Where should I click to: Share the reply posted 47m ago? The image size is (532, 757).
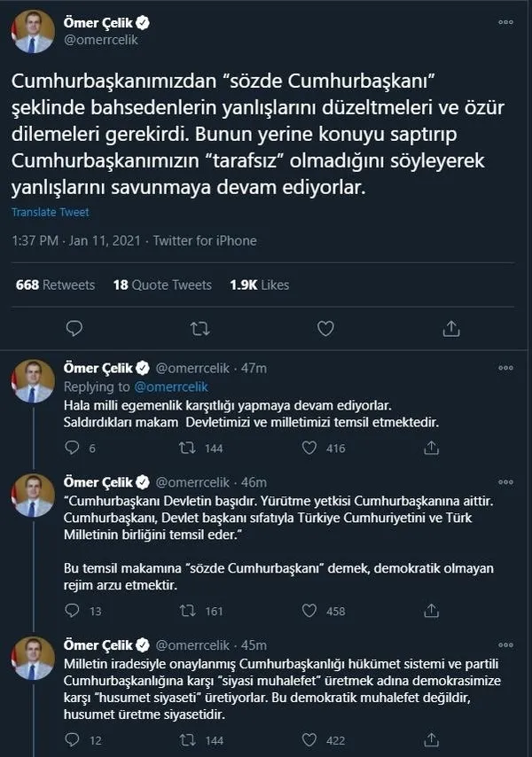coord(430,449)
